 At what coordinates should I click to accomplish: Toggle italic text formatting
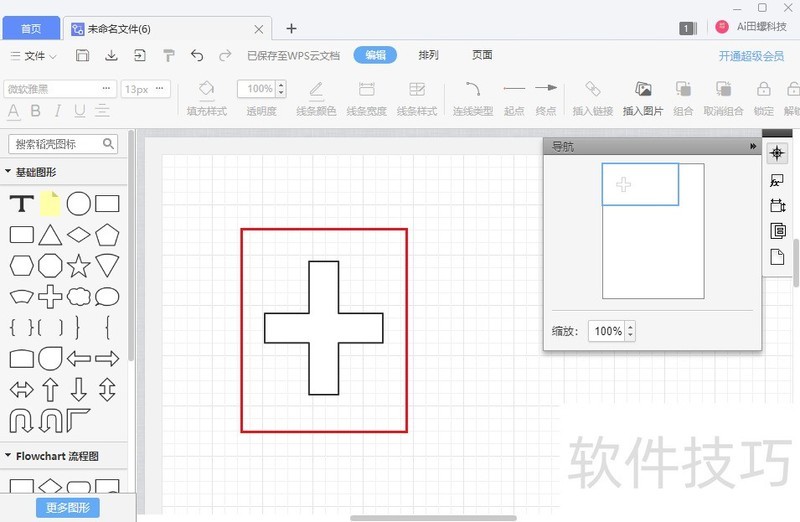[x=58, y=111]
